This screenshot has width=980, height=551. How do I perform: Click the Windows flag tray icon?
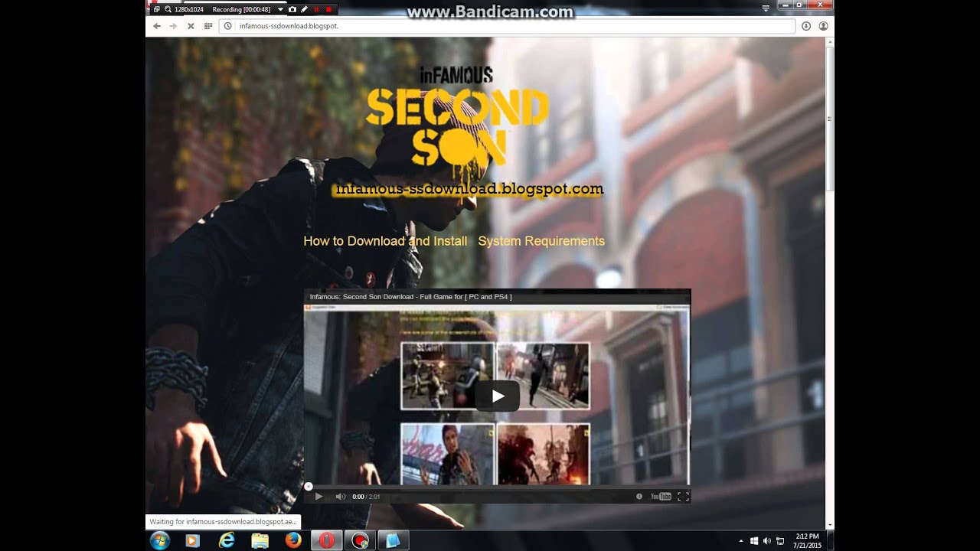(x=753, y=541)
